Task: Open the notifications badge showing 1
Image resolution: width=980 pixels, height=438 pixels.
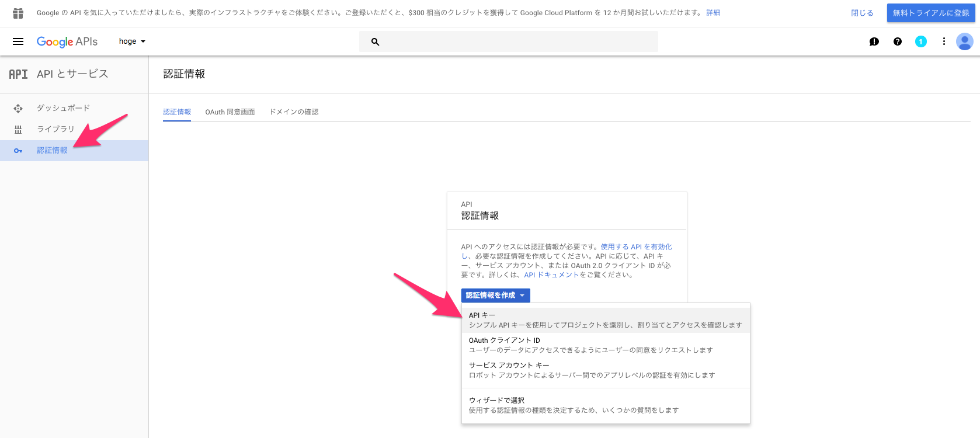Action: click(x=921, y=41)
